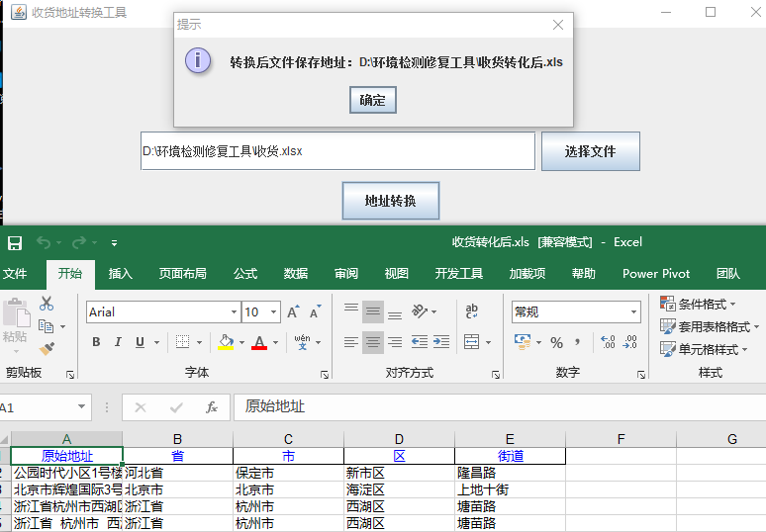This screenshot has height=532, width=766.
Task: Toggle wrap text icon
Action: click(472, 310)
